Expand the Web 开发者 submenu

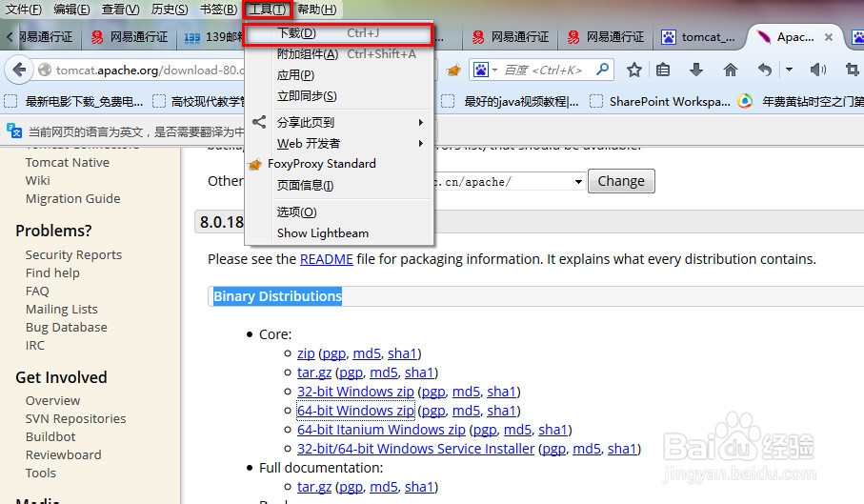click(x=420, y=144)
